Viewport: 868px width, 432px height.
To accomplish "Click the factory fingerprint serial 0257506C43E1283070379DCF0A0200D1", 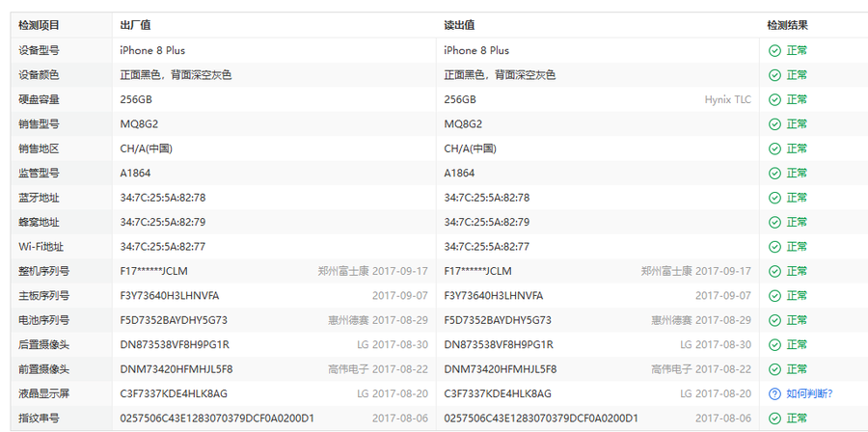I will pyautogui.click(x=217, y=418).
